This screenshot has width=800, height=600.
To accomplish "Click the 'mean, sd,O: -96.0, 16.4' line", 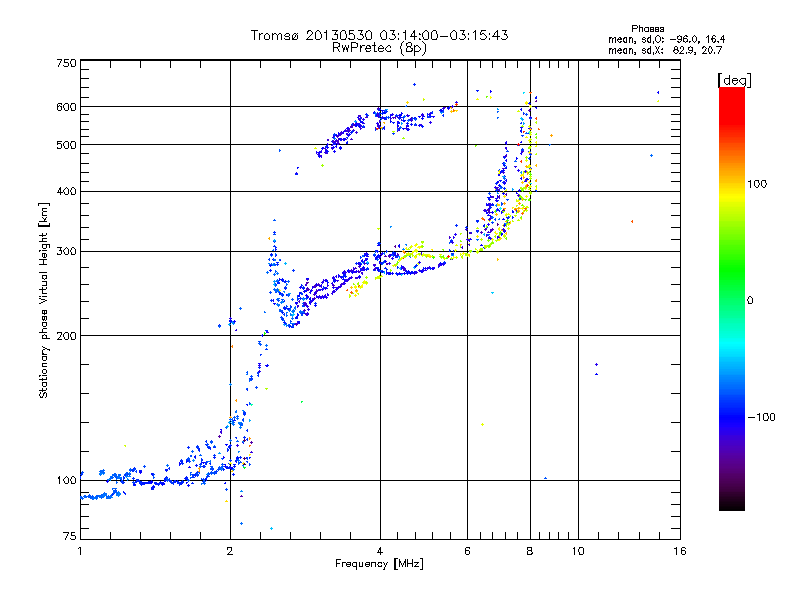I will pos(666,40).
